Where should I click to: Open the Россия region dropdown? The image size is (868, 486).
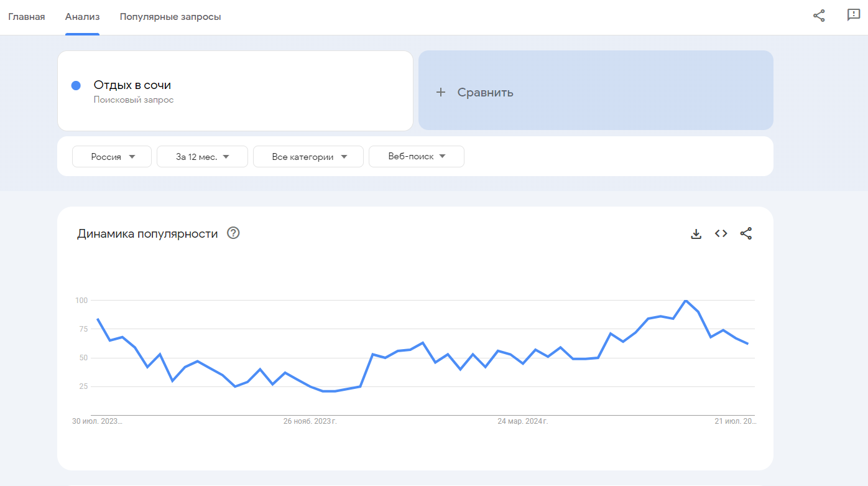tap(112, 157)
